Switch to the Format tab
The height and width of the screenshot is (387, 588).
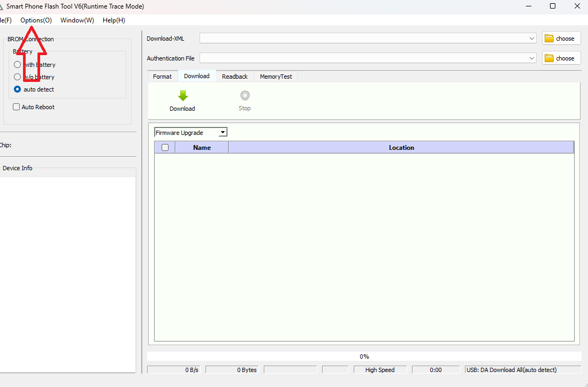click(x=162, y=77)
